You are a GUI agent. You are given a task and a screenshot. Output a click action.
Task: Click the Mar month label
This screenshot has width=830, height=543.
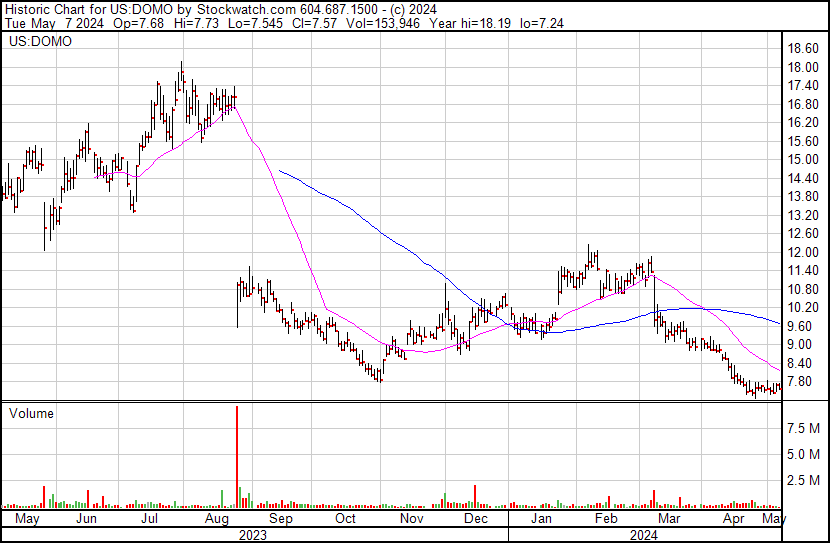(669, 518)
